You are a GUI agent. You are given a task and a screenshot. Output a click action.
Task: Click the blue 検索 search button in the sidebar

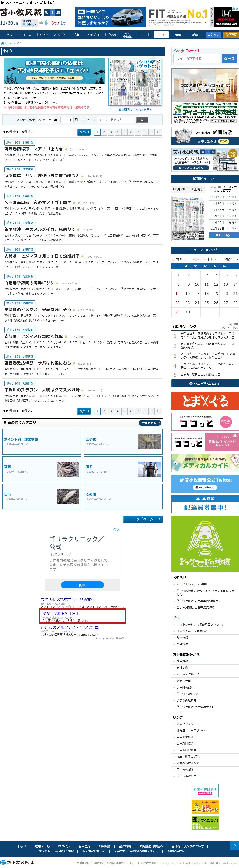click(229, 59)
